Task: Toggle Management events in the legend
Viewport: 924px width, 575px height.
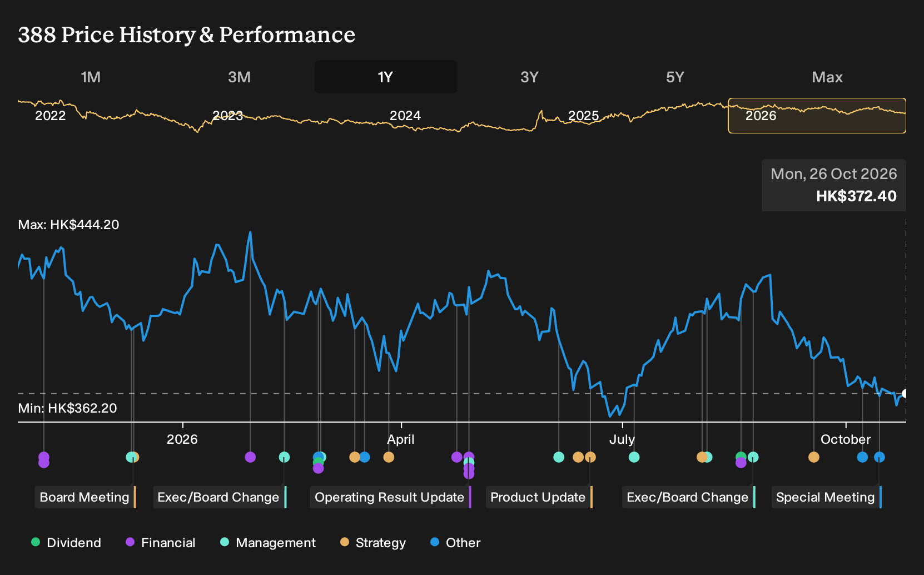Action: click(x=268, y=543)
